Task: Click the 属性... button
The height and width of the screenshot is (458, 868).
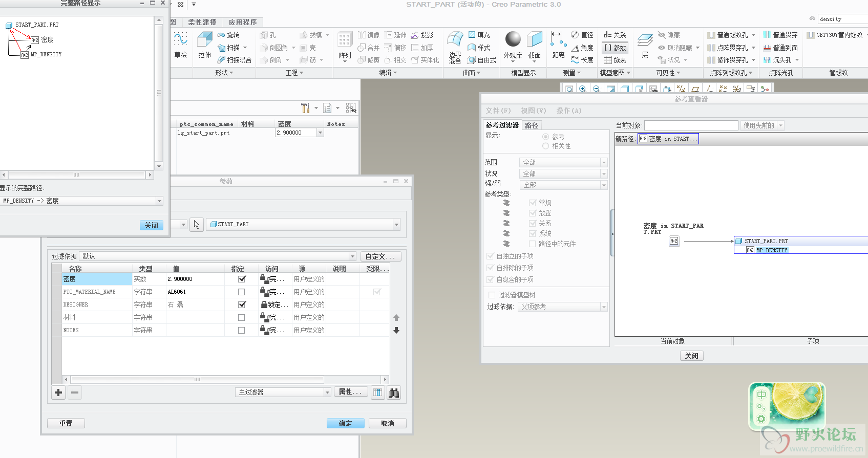Action: tap(351, 392)
